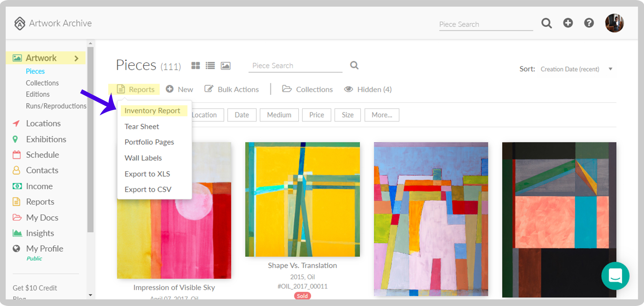
Task: Open the Shape Vs. Translation artwork thumbnail
Action: [x=302, y=199]
